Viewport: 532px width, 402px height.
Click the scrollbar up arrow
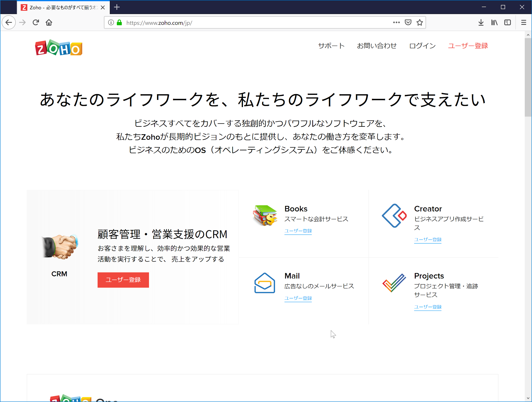click(x=528, y=35)
